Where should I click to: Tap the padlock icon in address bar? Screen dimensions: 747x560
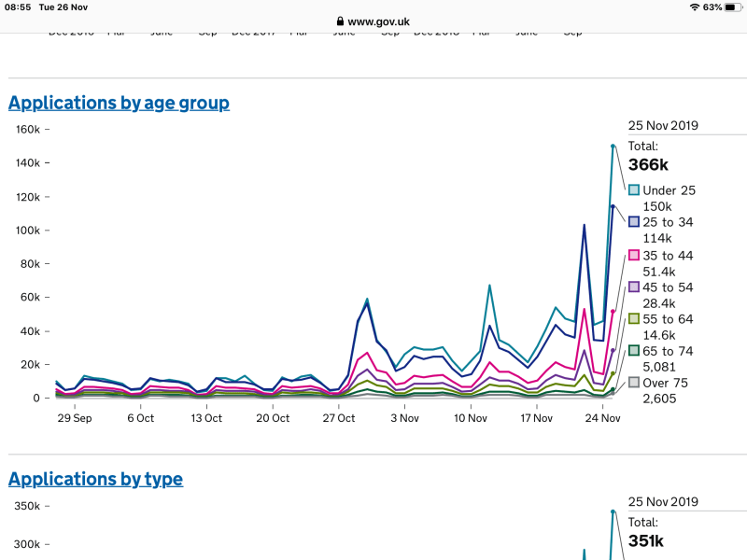tap(340, 21)
